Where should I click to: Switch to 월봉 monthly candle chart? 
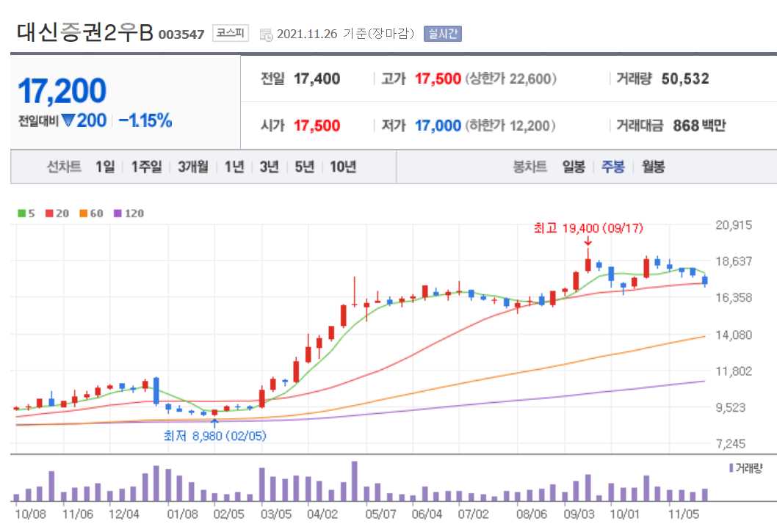[x=653, y=167]
